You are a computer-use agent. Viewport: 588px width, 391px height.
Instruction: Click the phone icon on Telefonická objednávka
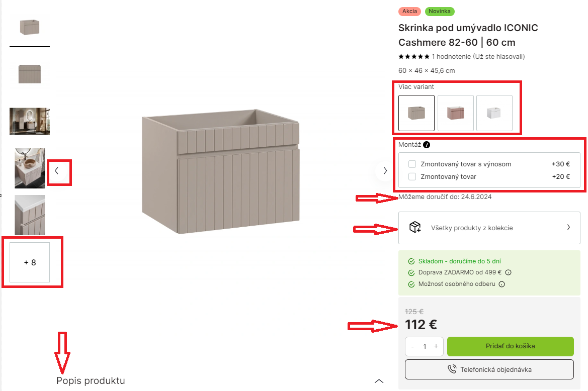coord(452,370)
